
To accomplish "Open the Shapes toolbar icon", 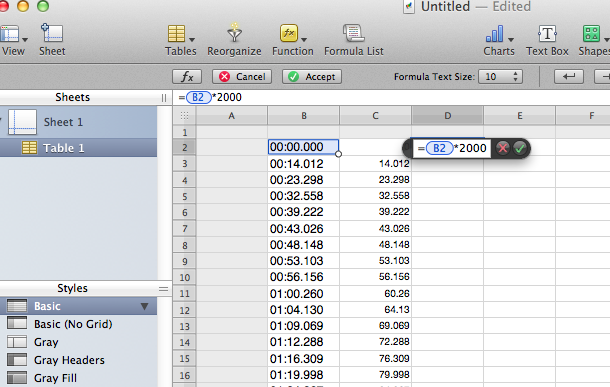I will [591, 34].
